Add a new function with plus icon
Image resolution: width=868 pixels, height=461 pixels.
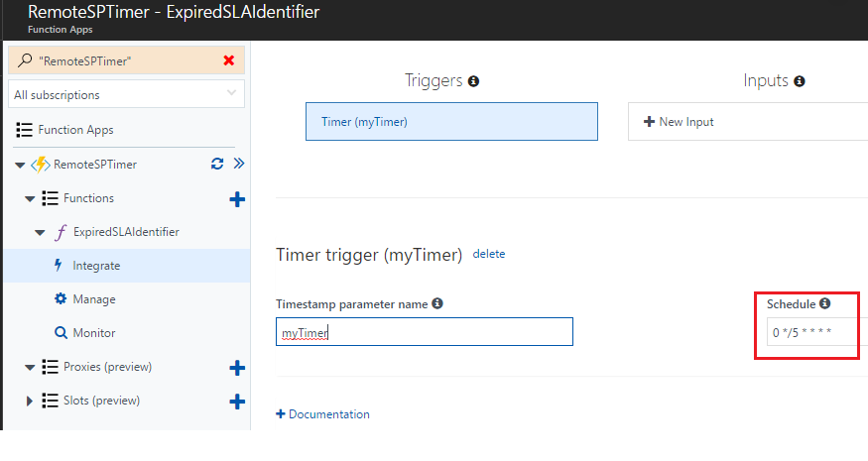(x=237, y=199)
